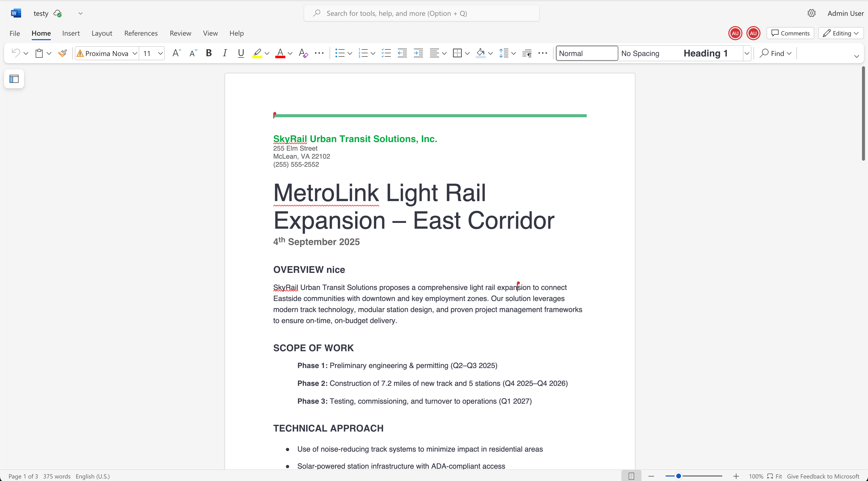Toggle Bold formatting
The image size is (868, 481).
(209, 53)
